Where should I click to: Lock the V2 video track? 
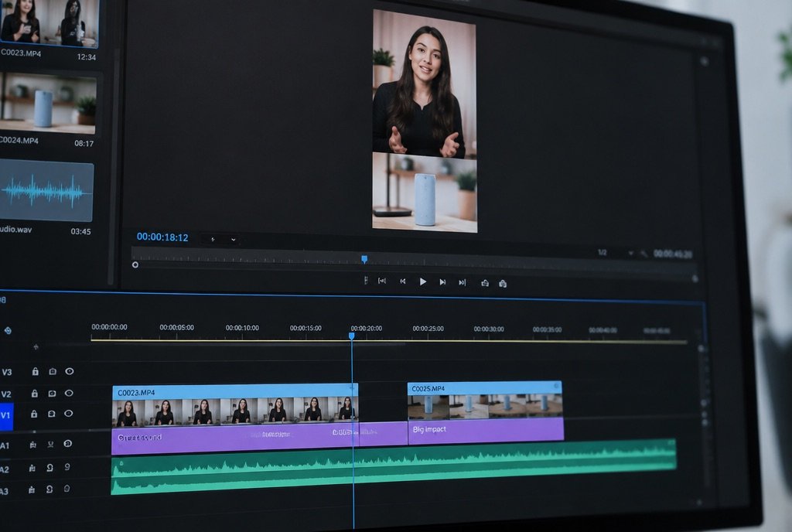coord(35,393)
